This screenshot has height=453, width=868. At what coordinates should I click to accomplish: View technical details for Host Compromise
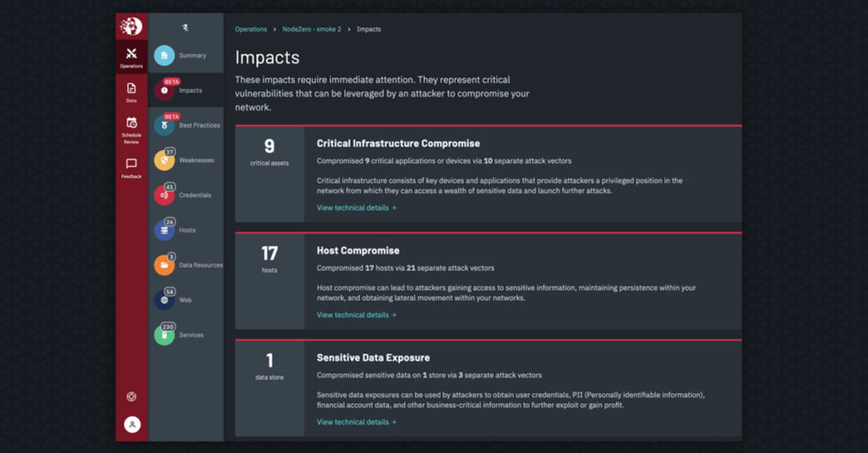coord(357,315)
